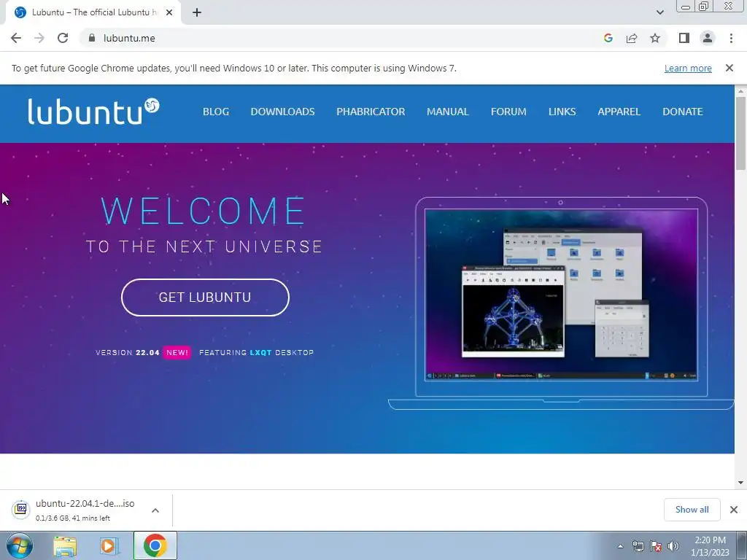Close the Lubuntu tab
Viewport: 747px width, 560px height.
click(169, 12)
